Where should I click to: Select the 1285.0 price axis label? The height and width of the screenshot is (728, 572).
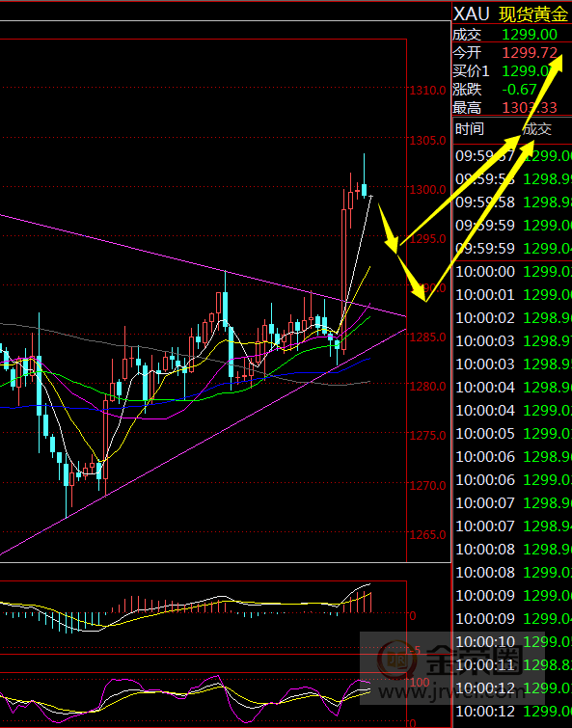427,337
